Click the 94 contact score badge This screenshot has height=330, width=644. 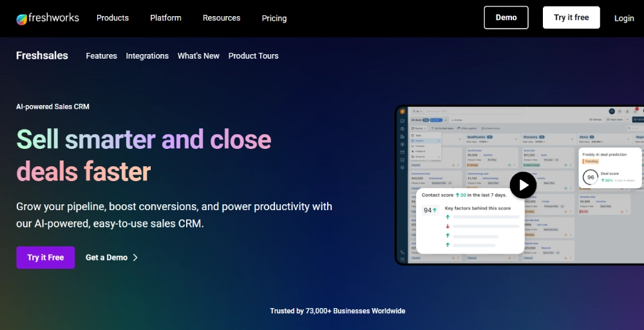[x=430, y=210]
